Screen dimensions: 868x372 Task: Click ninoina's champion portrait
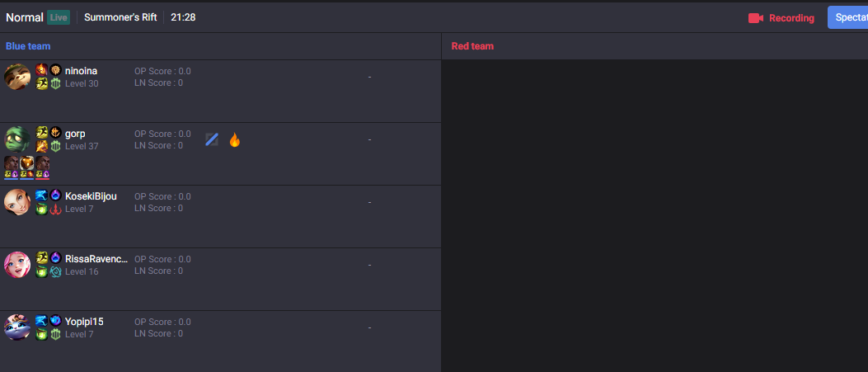pyautogui.click(x=17, y=77)
